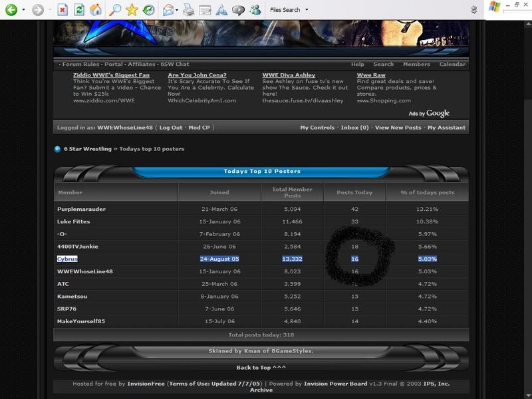Screen dimensions: 532x399
Task: Launch the Messenger icon in the toolbar
Action: coord(255,10)
